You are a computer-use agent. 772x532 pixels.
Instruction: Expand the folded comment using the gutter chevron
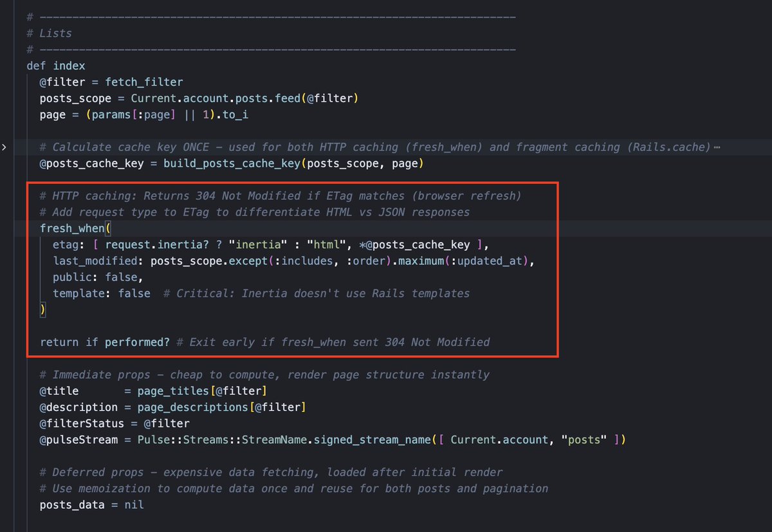pyautogui.click(x=4, y=147)
